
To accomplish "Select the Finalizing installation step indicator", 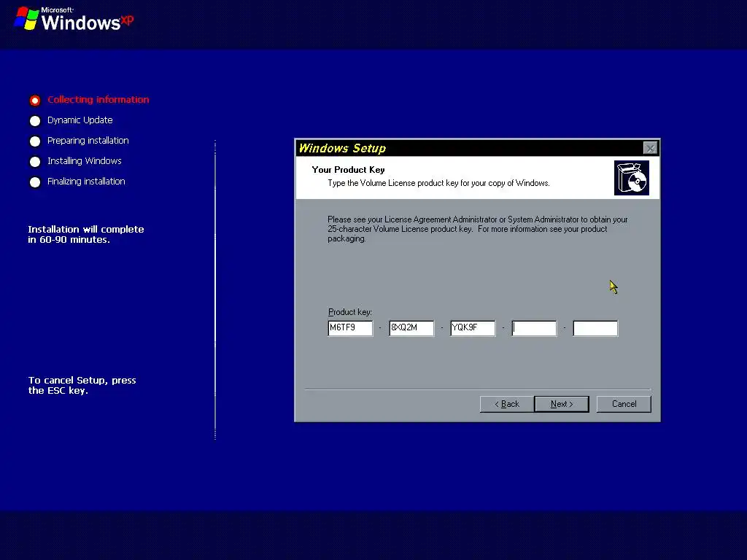I will pyautogui.click(x=35, y=182).
